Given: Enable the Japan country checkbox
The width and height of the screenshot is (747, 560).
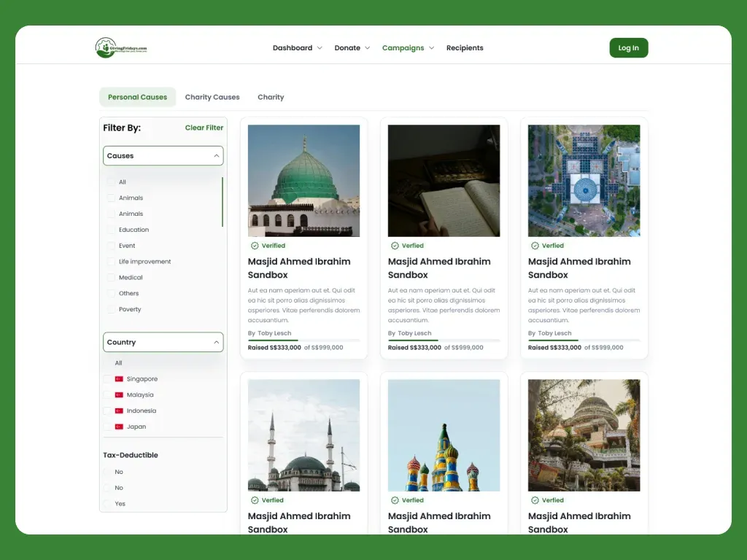Looking at the screenshot, I should [107, 427].
